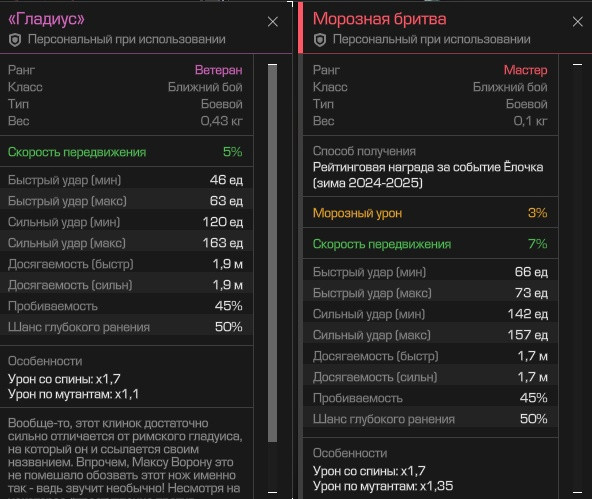The height and width of the screenshot is (499, 592).
Task: Click bottom dash of Гладиус scrollbar
Action: 272,492
